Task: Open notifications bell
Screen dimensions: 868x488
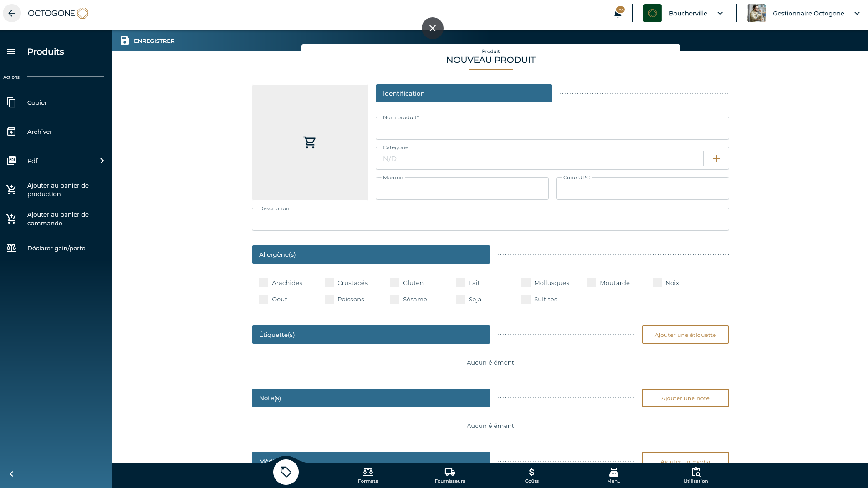Action: coord(618,13)
